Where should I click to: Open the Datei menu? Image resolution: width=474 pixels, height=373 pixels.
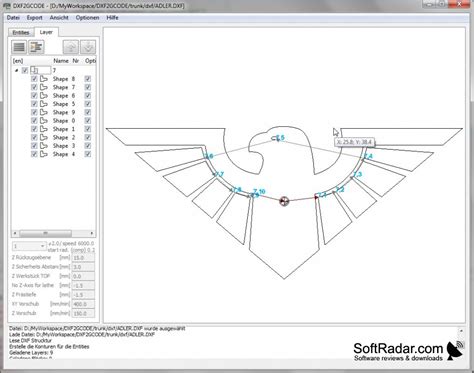tap(13, 18)
